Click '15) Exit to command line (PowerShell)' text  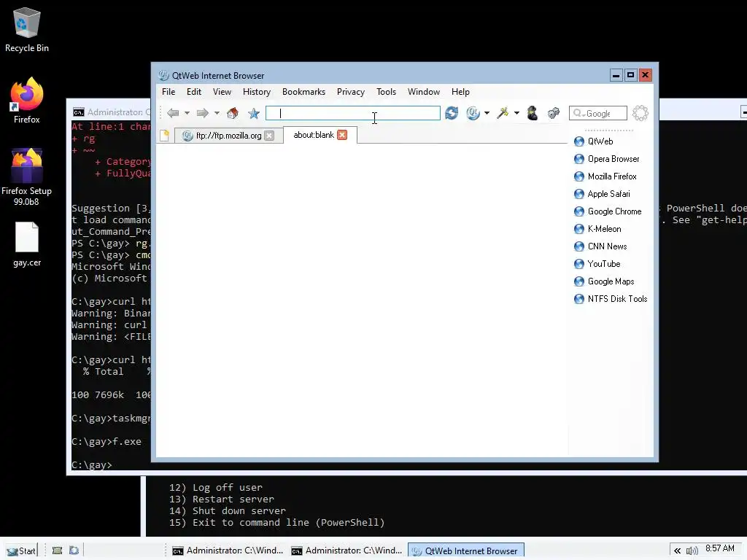[x=276, y=522]
